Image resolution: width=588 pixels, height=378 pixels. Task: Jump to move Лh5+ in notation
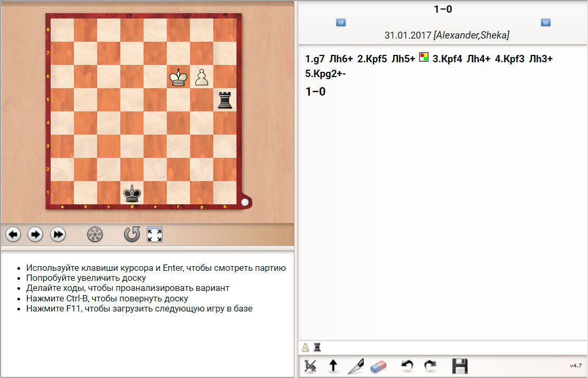pyautogui.click(x=403, y=59)
